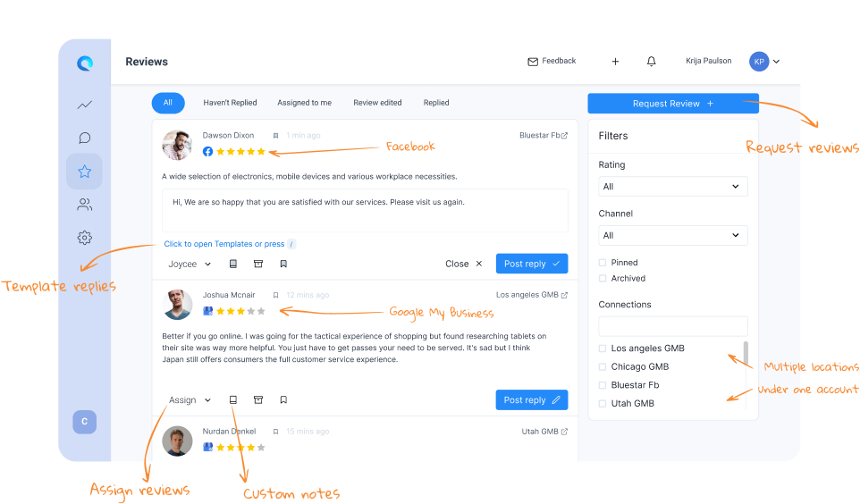Click the Connections search field
Image resolution: width=860 pixels, height=504 pixels.
coord(673,326)
